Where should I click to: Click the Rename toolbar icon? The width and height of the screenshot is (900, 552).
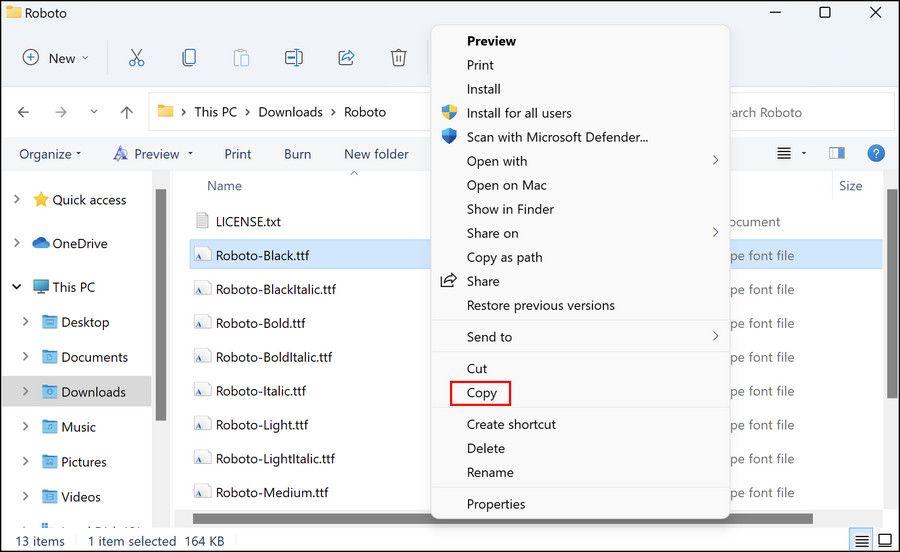click(x=294, y=58)
